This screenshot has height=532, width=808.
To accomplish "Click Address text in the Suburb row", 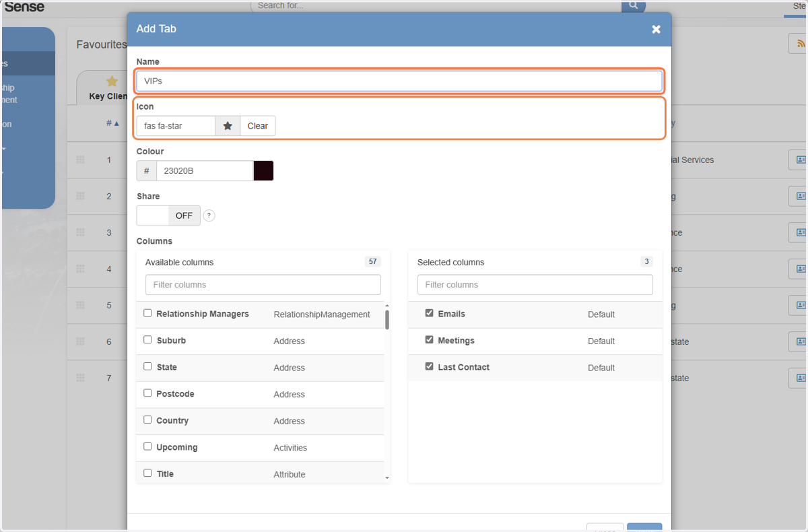I will pos(290,341).
